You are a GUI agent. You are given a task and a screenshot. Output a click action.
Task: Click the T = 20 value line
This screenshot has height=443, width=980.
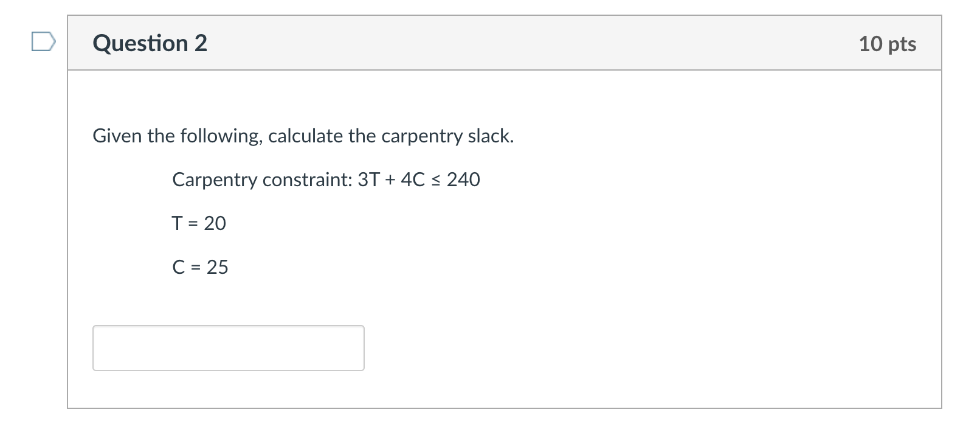(x=199, y=223)
